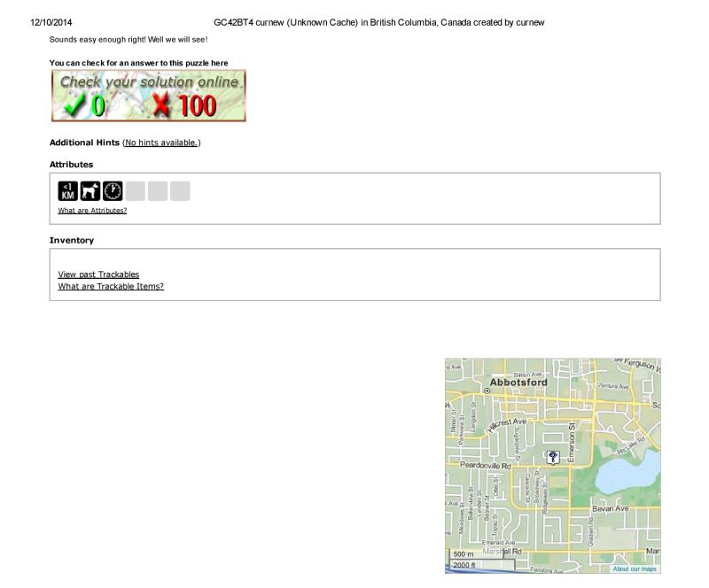Open 'What are Trackable Items?' link
709x588 pixels.
pyautogui.click(x=111, y=286)
